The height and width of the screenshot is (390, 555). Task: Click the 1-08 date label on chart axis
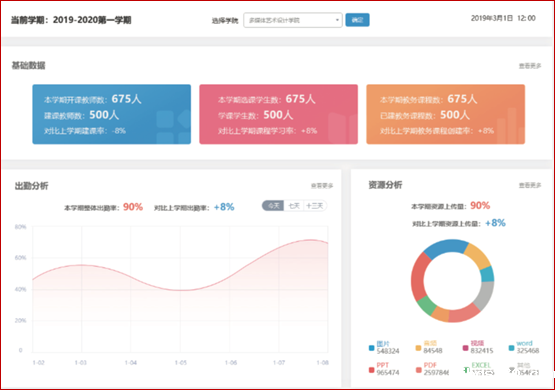[322, 363]
